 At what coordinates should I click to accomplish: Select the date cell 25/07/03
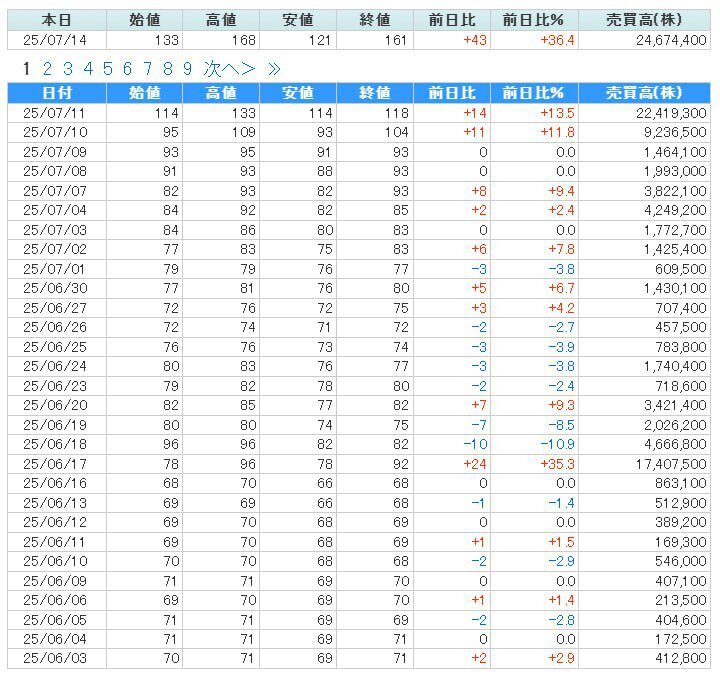55,230
